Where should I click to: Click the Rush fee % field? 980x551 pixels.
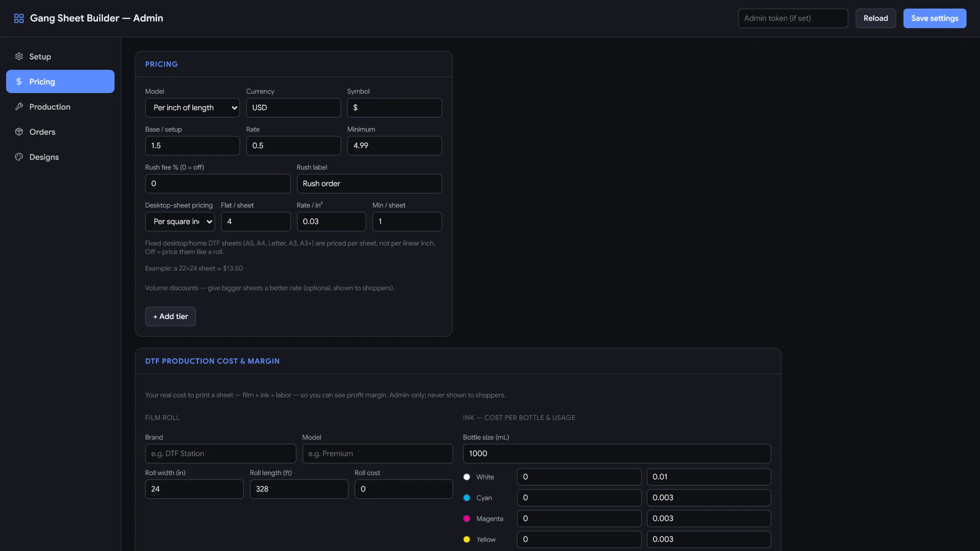218,184
